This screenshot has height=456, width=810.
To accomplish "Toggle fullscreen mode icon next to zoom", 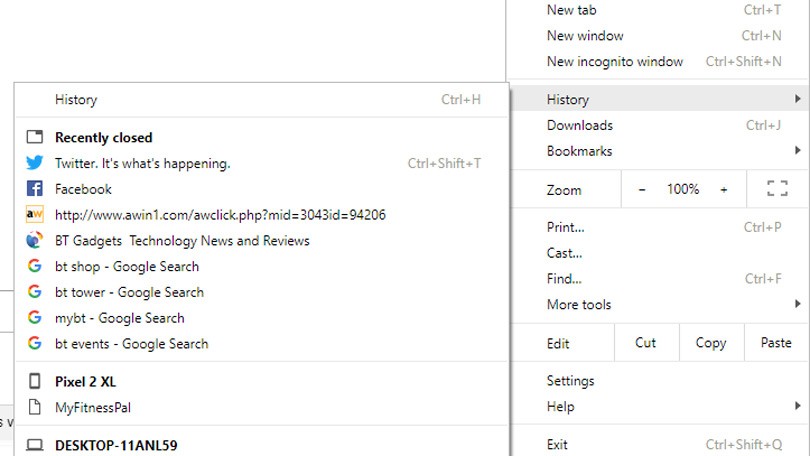I will (x=777, y=189).
